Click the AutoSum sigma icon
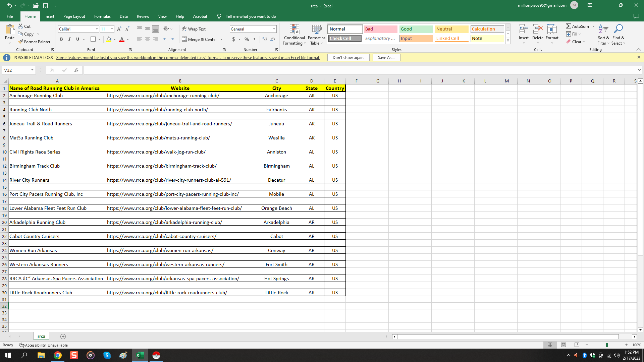This screenshot has height=362, width=644. (568, 26)
